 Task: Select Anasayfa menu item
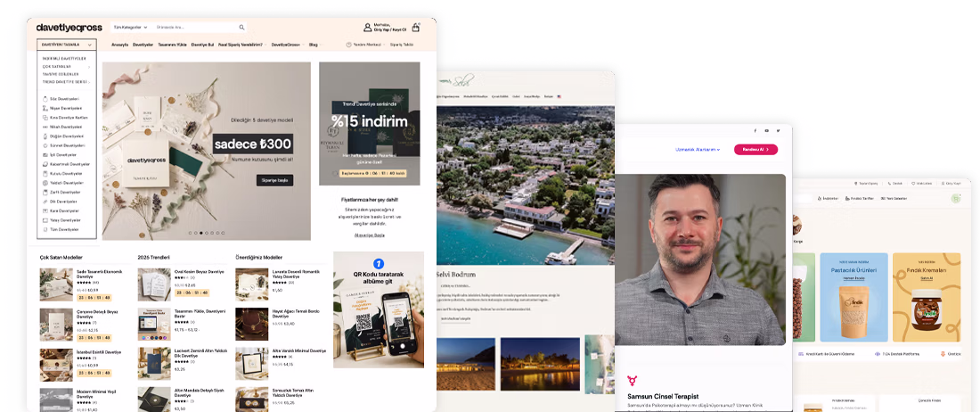click(x=120, y=45)
